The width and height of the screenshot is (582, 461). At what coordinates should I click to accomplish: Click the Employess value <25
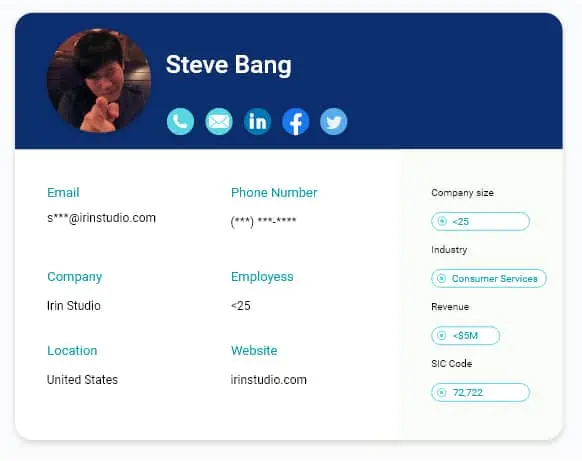pos(241,305)
